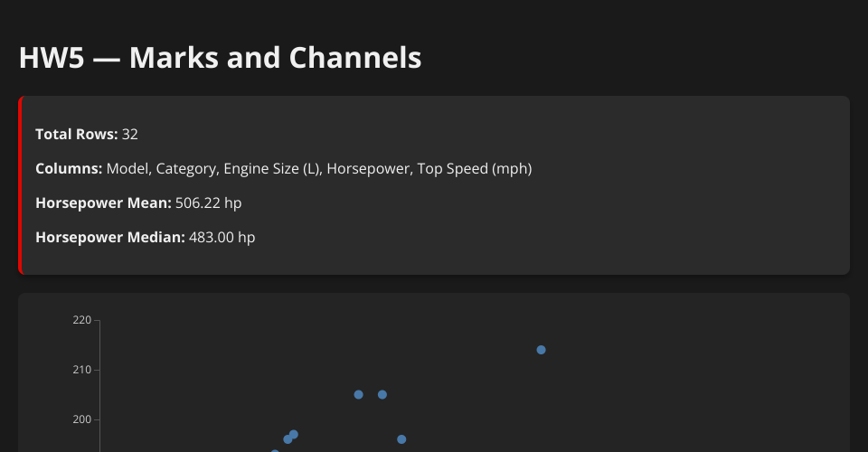Screen dimensions: 868x452
Task: Click the Total Rows label
Action: [76, 134]
